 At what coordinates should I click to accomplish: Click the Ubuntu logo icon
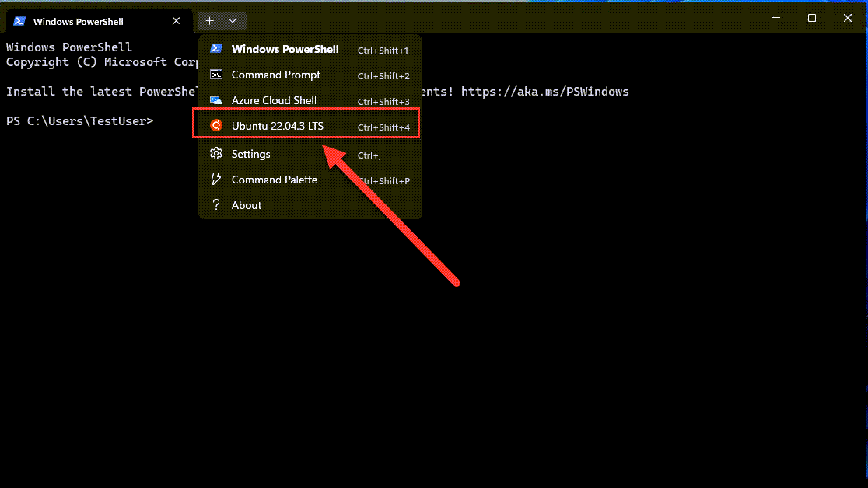(216, 126)
